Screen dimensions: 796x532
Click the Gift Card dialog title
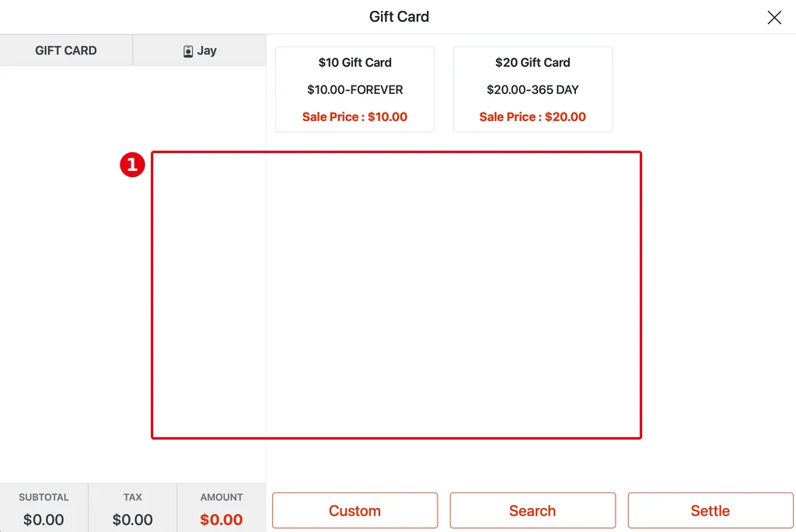click(x=399, y=17)
